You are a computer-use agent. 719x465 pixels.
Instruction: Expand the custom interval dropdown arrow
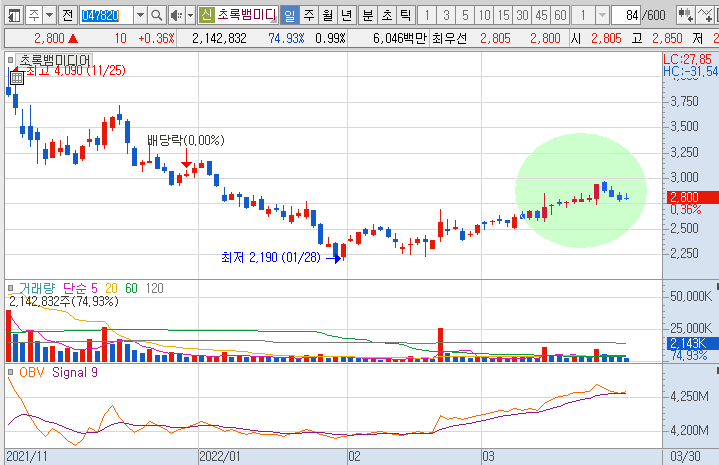click(x=603, y=16)
